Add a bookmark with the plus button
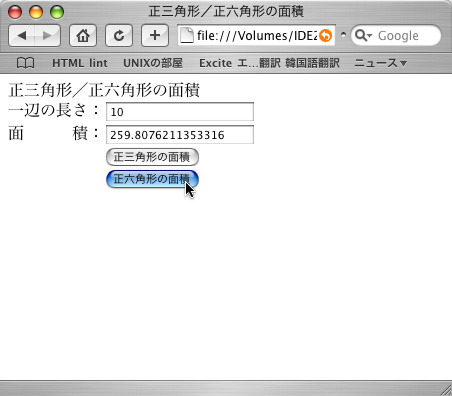Screen dimensions: 452x396 155,35
